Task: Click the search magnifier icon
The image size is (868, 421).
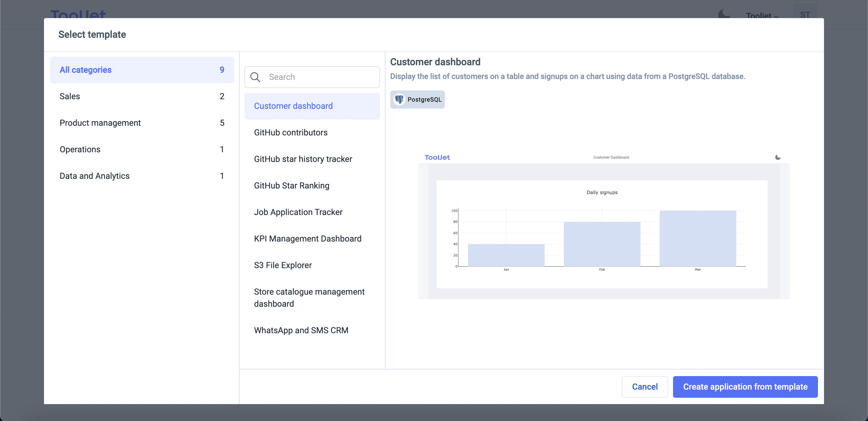Action: [255, 77]
